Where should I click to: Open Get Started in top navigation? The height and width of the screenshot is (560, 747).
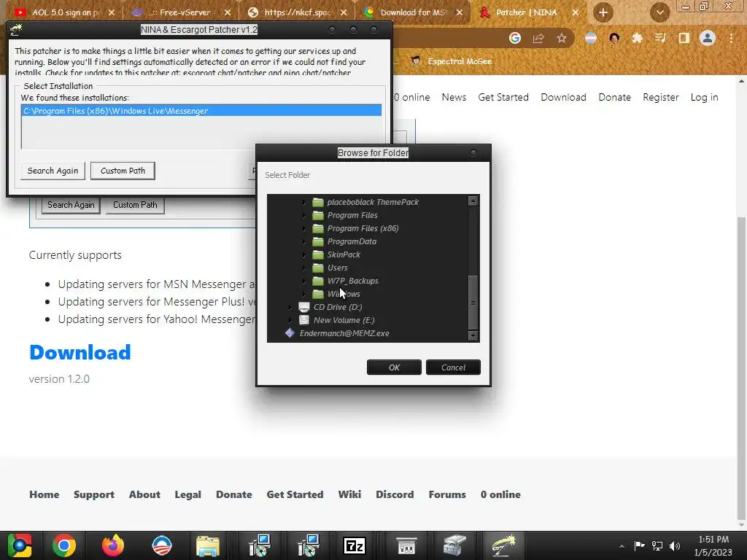point(503,97)
